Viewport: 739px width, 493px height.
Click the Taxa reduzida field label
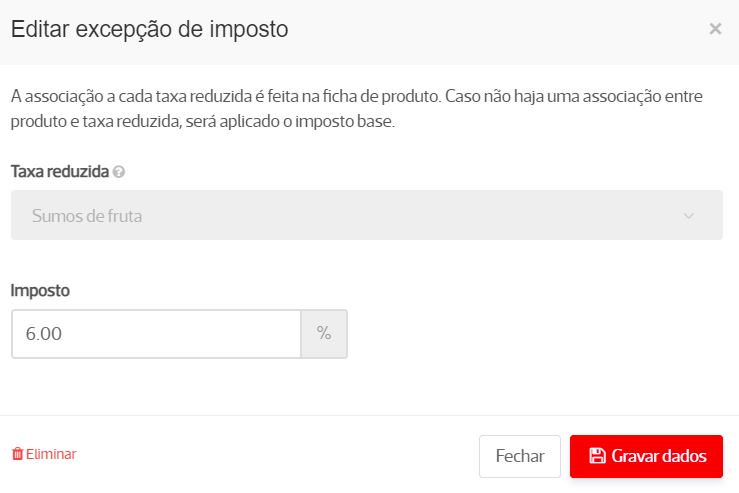click(60, 172)
